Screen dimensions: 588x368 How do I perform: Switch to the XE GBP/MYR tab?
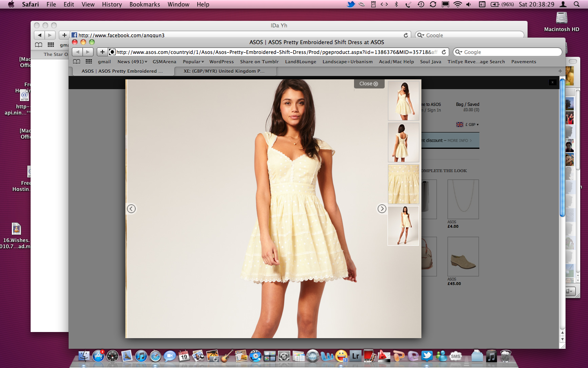point(224,71)
